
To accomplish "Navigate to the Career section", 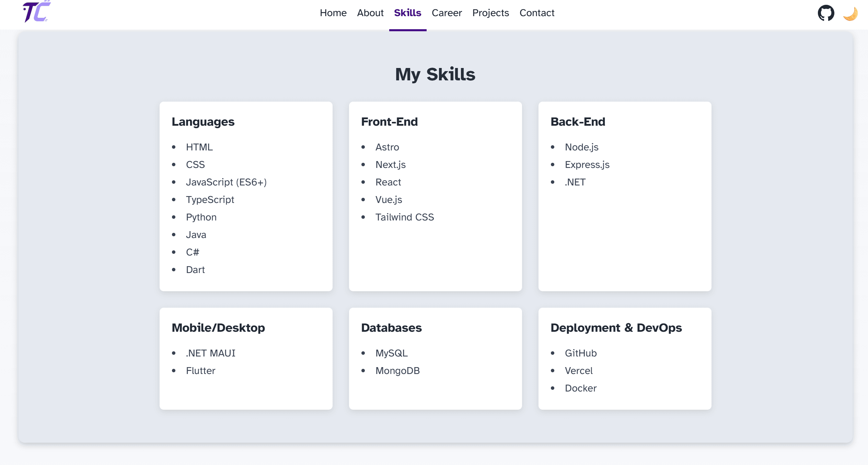I will pos(447,13).
